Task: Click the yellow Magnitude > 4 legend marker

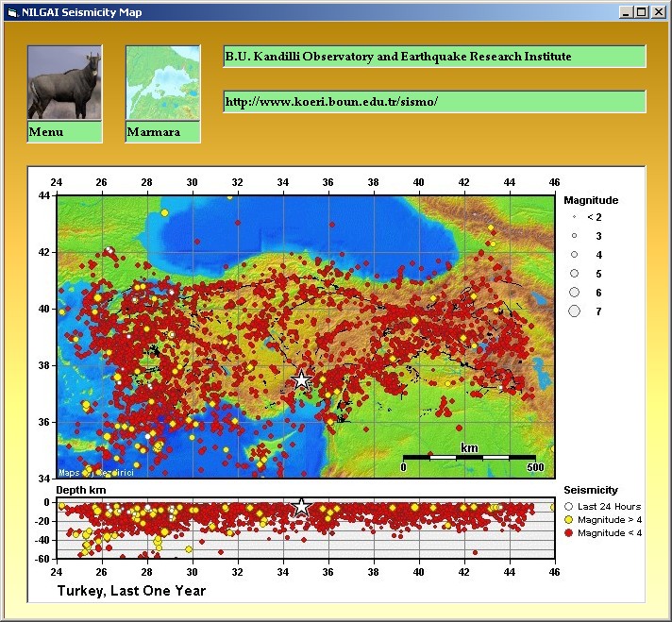Action: (x=568, y=520)
